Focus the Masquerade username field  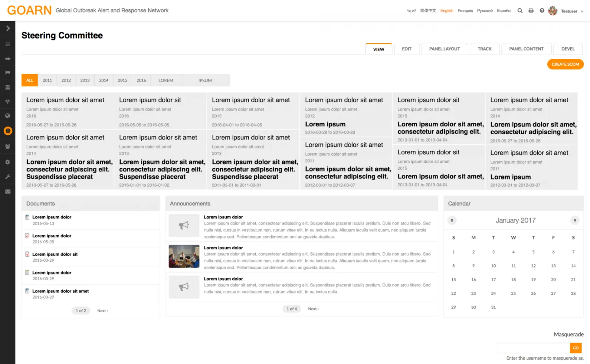pos(534,348)
